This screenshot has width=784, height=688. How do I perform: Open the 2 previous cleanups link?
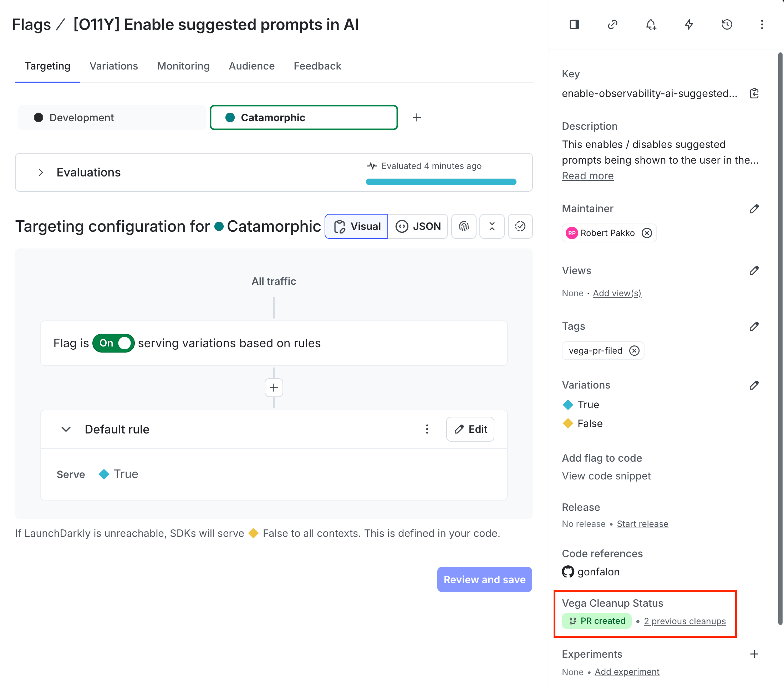(x=684, y=621)
